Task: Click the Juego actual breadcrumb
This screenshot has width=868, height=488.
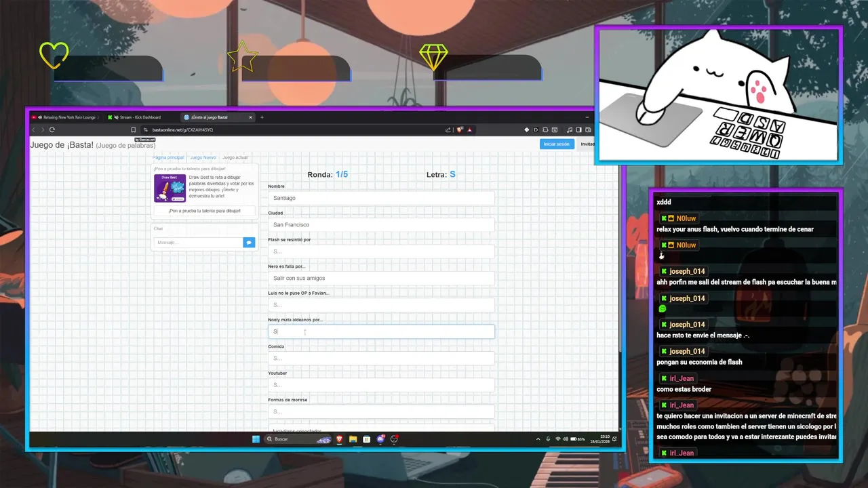Action: tap(235, 157)
